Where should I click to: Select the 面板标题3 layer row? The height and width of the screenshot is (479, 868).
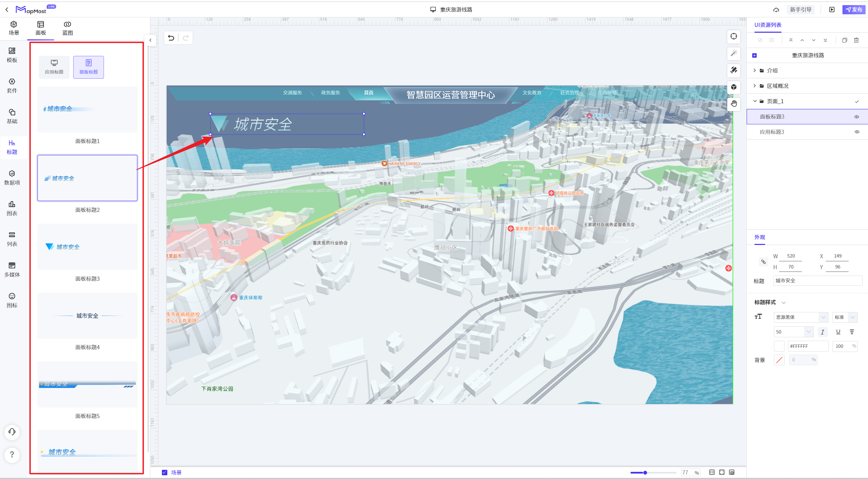point(807,117)
